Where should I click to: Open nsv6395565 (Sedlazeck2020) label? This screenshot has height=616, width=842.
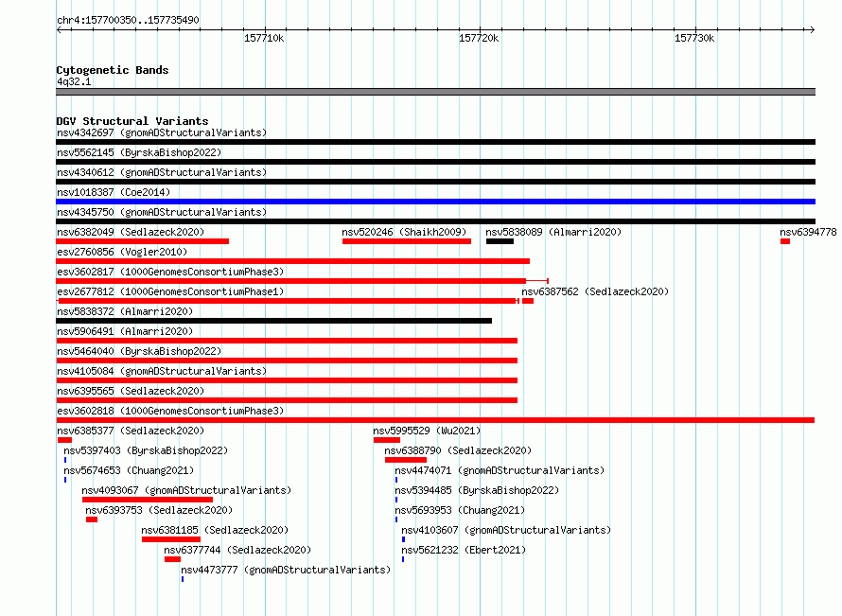pyautogui.click(x=131, y=391)
